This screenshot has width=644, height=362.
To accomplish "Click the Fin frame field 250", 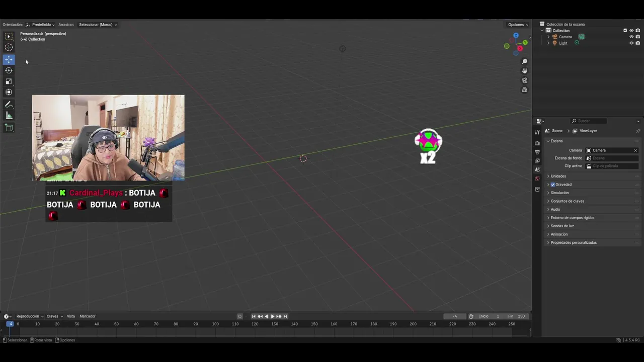I will (x=517, y=316).
